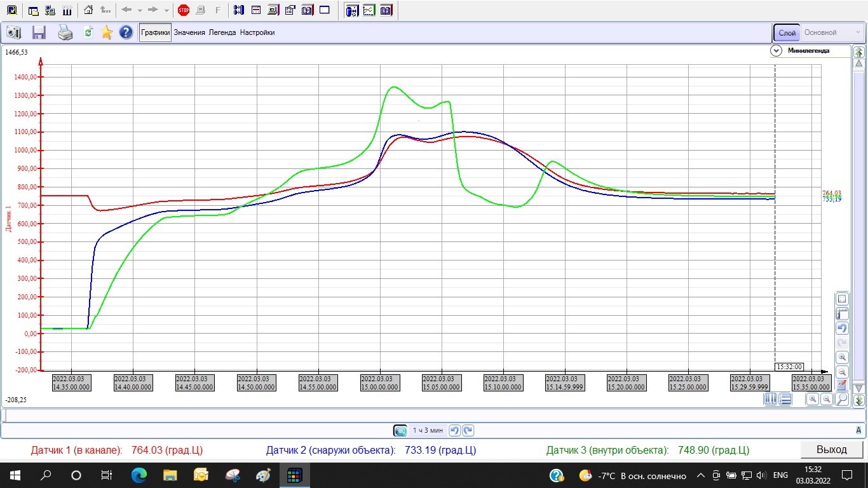Click the yellow star favorites icon
Viewport: 868px width, 488px height.
[107, 32]
